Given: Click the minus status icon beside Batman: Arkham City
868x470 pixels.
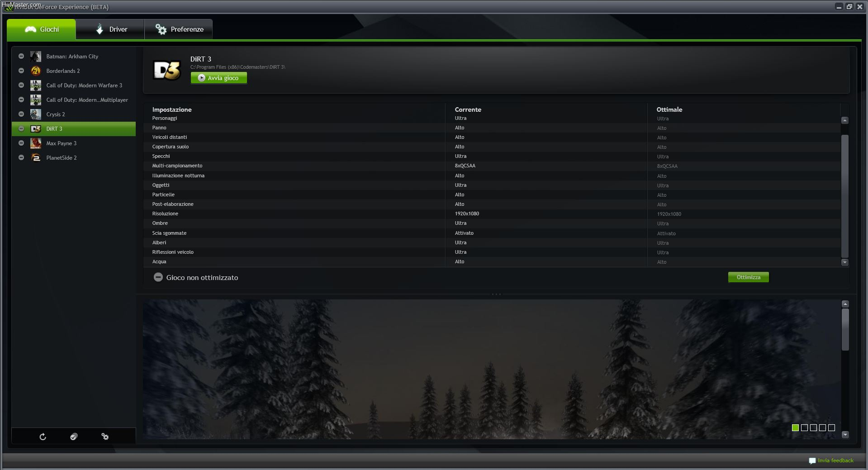Looking at the screenshot, I should click(21, 57).
